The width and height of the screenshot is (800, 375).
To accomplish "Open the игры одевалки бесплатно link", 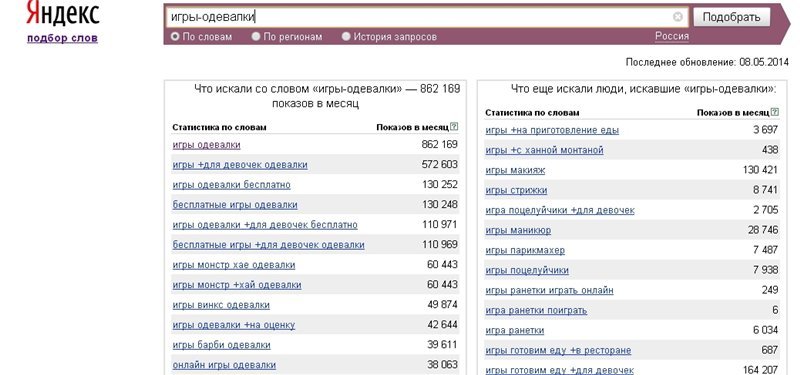I will 231,185.
